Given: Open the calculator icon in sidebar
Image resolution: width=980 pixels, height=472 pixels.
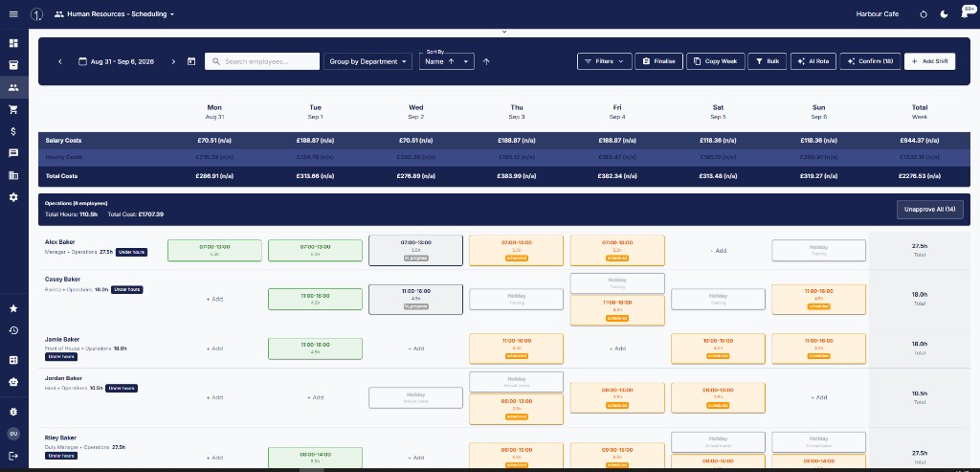Looking at the screenshot, I should point(13,359).
